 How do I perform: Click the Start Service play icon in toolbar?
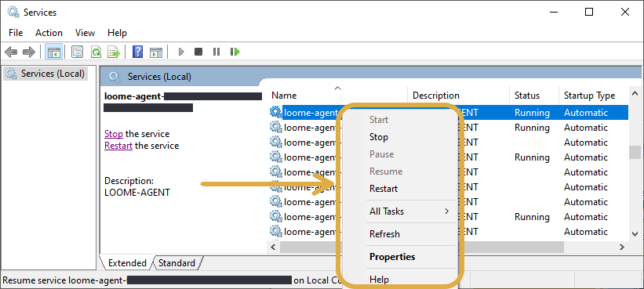[x=181, y=52]
